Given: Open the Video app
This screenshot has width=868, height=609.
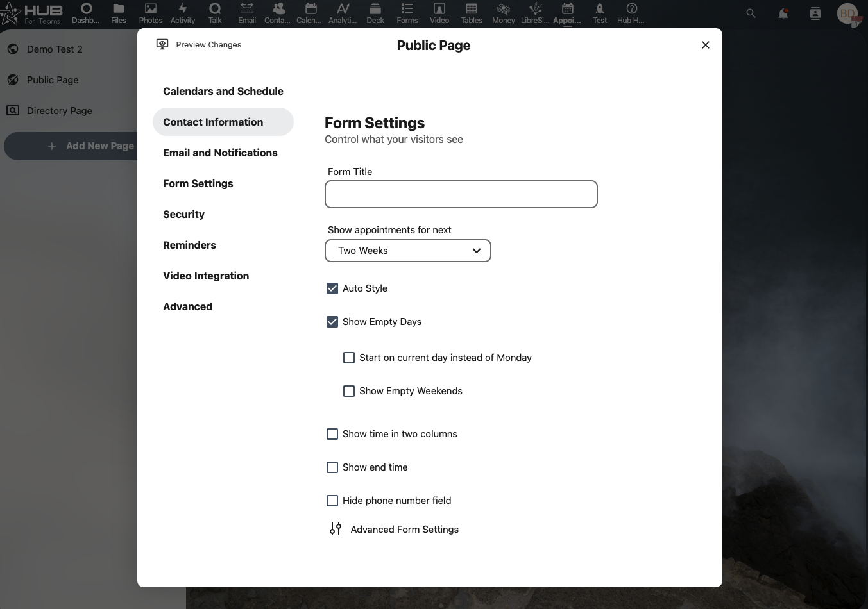Looking at the screenshot, I should pyautogui.click(x=439, y=13).
